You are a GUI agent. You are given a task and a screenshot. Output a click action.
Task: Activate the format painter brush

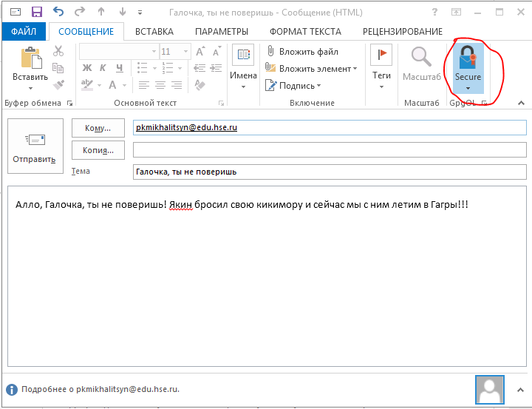pyautogui.click(x=58, y=84)
